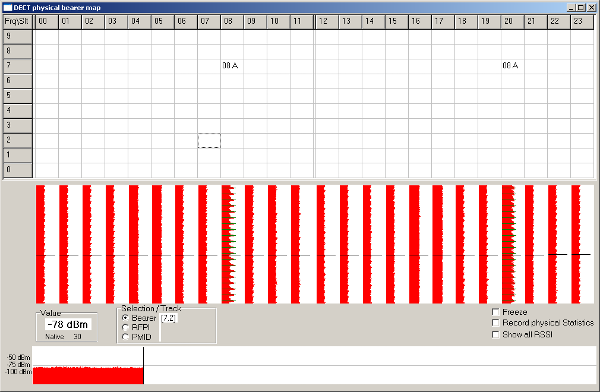Close the DECT physical bearer map window
The height and width of the screenshot is (392, 600).
591,7
